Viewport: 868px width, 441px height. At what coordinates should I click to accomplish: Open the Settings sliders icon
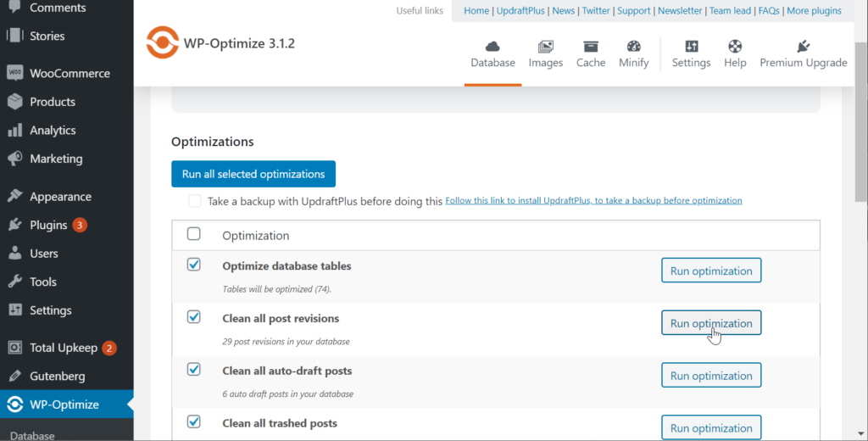[691, 47]
